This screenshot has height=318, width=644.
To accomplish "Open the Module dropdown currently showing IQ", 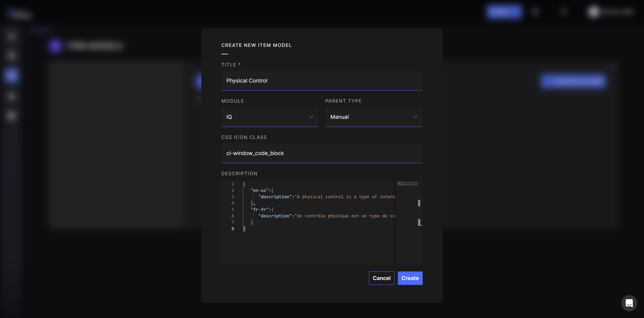I will 270,117.
